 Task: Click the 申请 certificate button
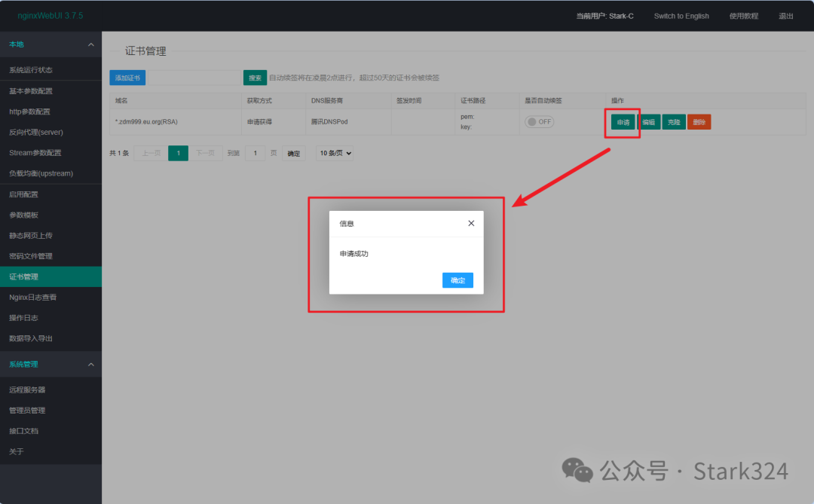tap(623, 122)
